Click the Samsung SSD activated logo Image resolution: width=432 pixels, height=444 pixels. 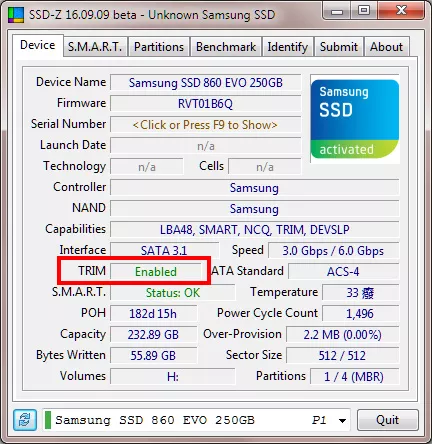click(355, 119)
